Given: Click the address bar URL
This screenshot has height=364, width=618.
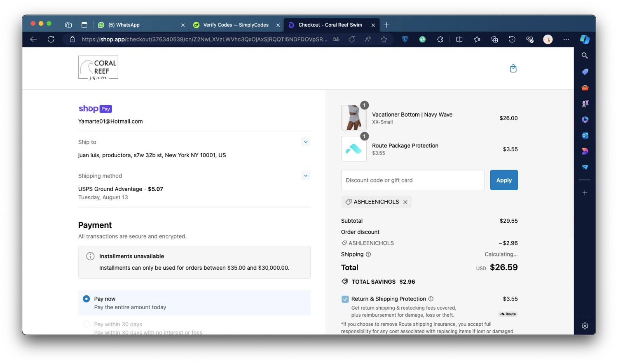Looking at the screenshot, I should pyautogui.click(x=204, y=39).
